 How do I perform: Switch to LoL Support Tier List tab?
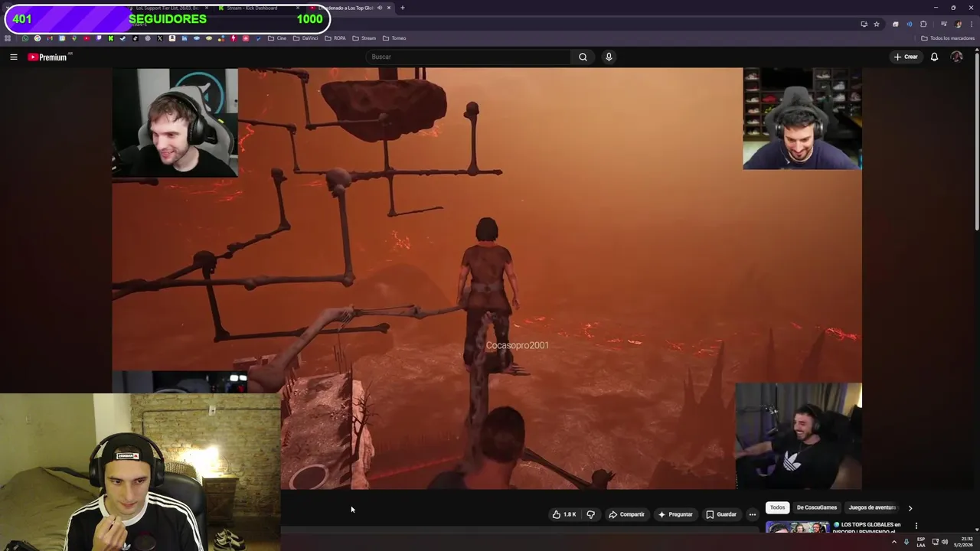pyautogui.click(x=168, y=8)
